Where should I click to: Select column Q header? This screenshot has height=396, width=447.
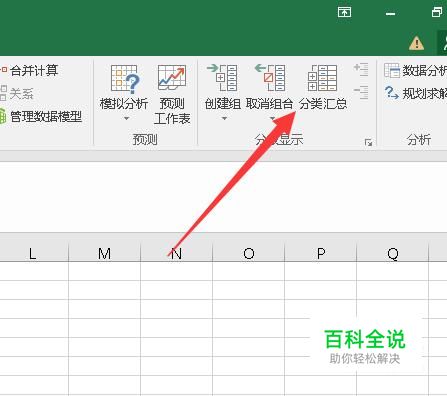tap(393, 253)
